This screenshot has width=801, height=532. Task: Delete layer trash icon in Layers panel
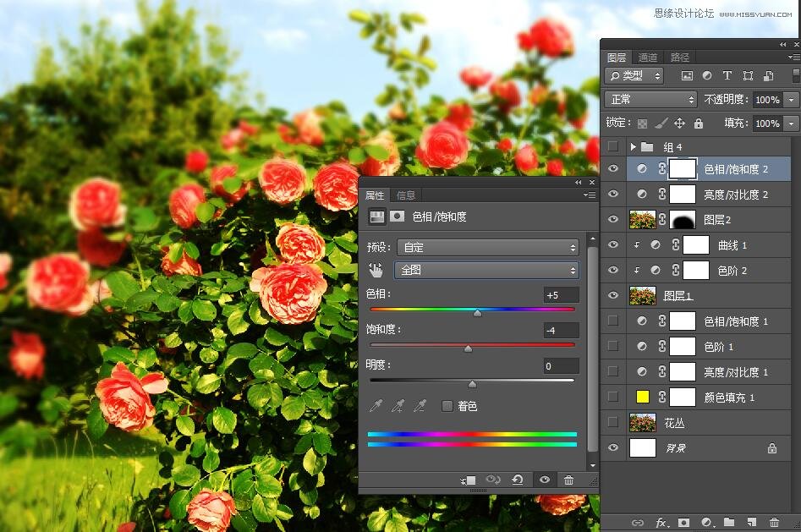(775, 522)
